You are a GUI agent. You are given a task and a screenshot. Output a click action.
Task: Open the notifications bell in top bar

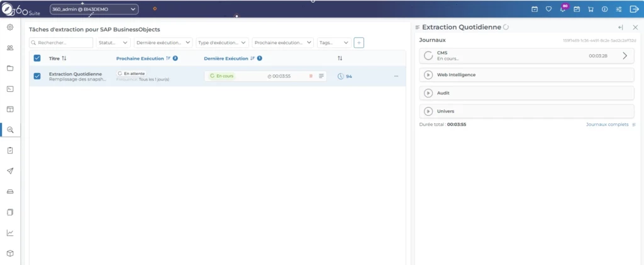pyautogui.click(x=563, y=9)
